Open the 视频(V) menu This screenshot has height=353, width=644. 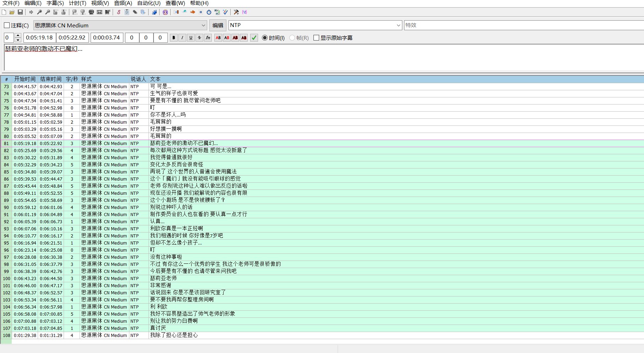coord(100,3)
